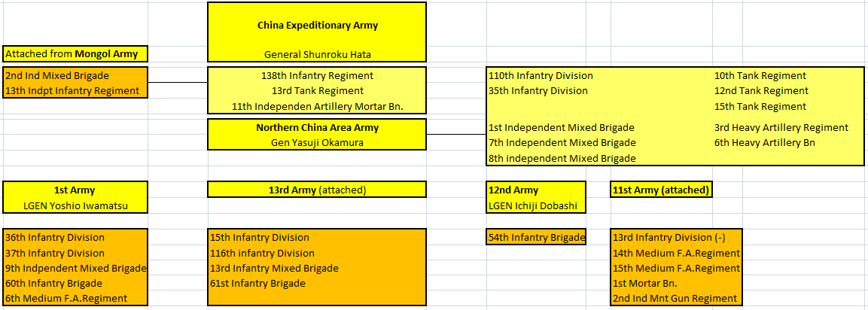Click the 8th independent Mixed Brigade cell
The height and width of the screenshot is (310, 868).
click(562, 159)
